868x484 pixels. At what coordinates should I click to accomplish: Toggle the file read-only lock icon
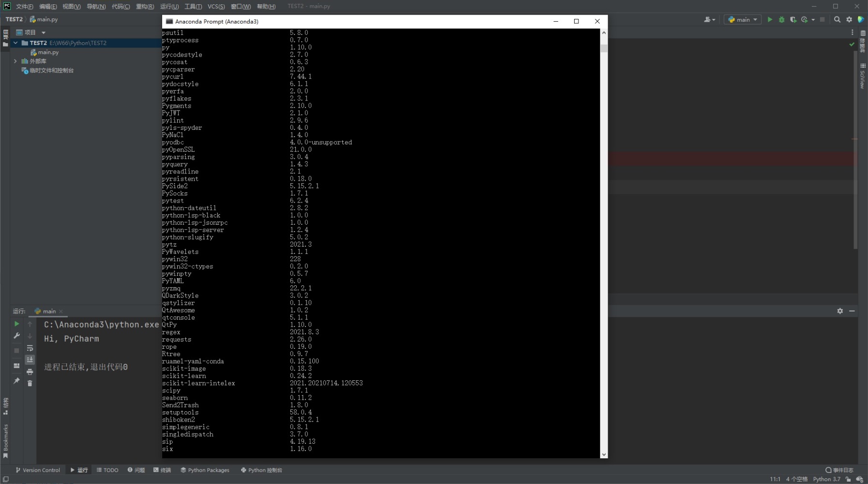point(848,479)
